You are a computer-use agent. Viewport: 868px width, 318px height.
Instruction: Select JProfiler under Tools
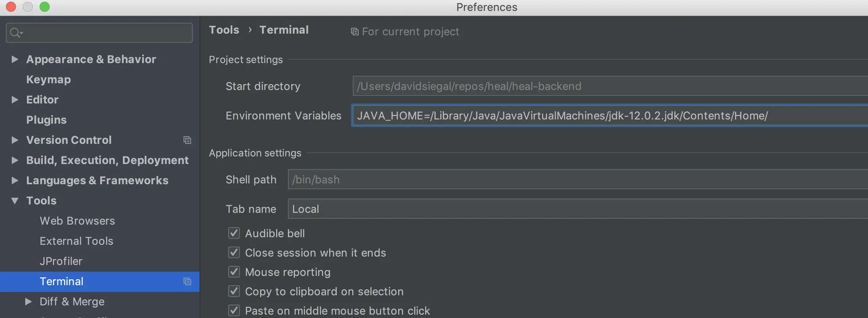(x=61, y=261)
